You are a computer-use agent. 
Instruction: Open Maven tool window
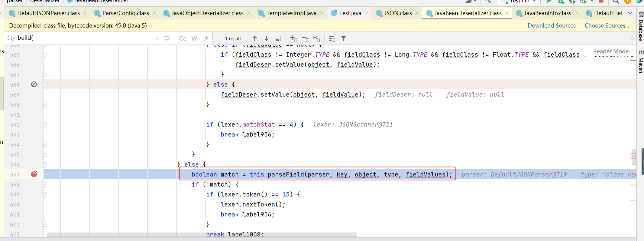(641, 62)
